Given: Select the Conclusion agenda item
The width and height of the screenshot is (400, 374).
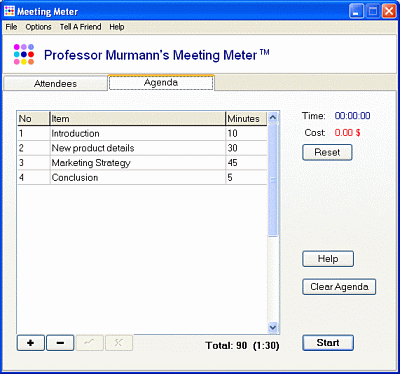Looking at the screenshot, I should click(x=137, y=177).
